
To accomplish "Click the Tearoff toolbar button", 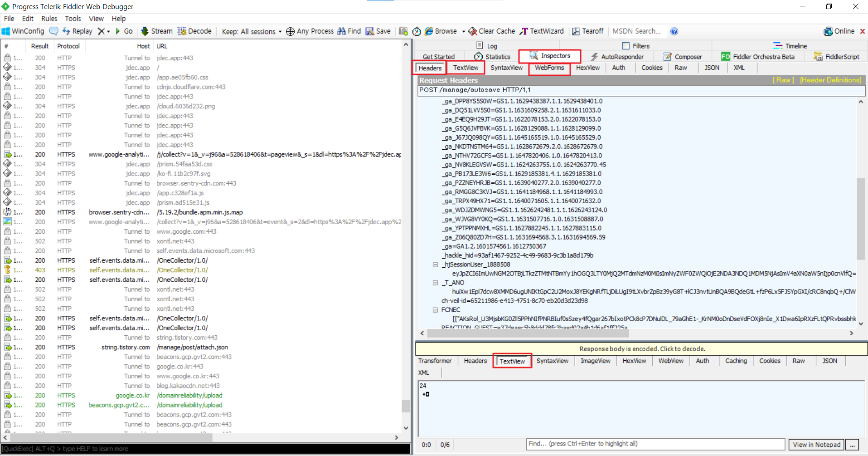I will click(x=588, y=31).
